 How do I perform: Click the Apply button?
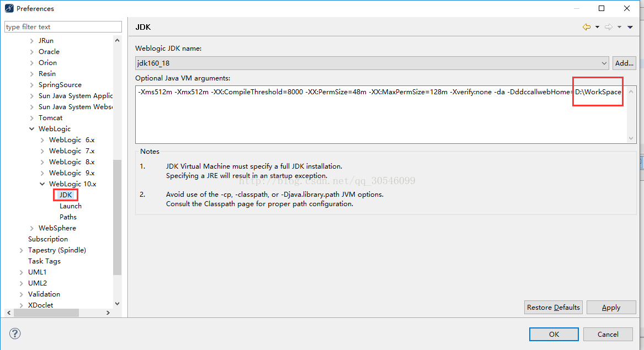pos(611,308)
